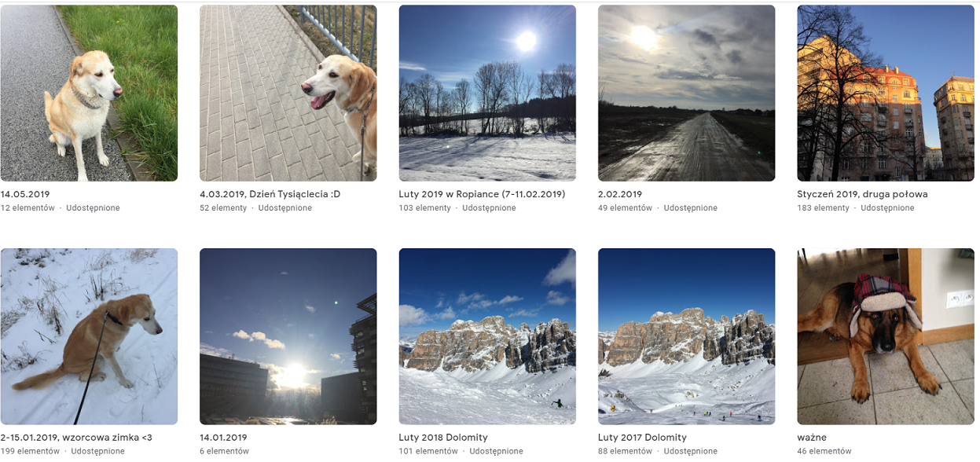Screen dimensions: 980x462
Task: Open the Luty 2018 Dolomity mountain cover
Action: tap(487, 336)
